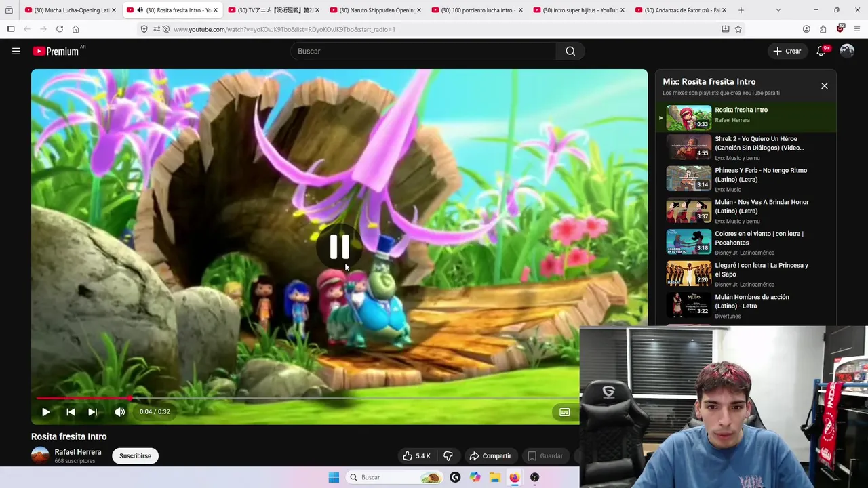
Task: Bookmark this page with star icon
Action: [738, 29]
